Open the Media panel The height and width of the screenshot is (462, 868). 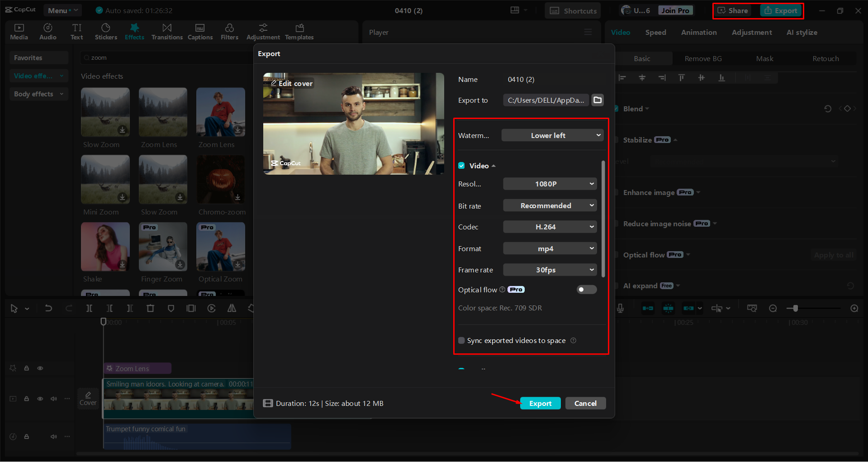[19, 31]
